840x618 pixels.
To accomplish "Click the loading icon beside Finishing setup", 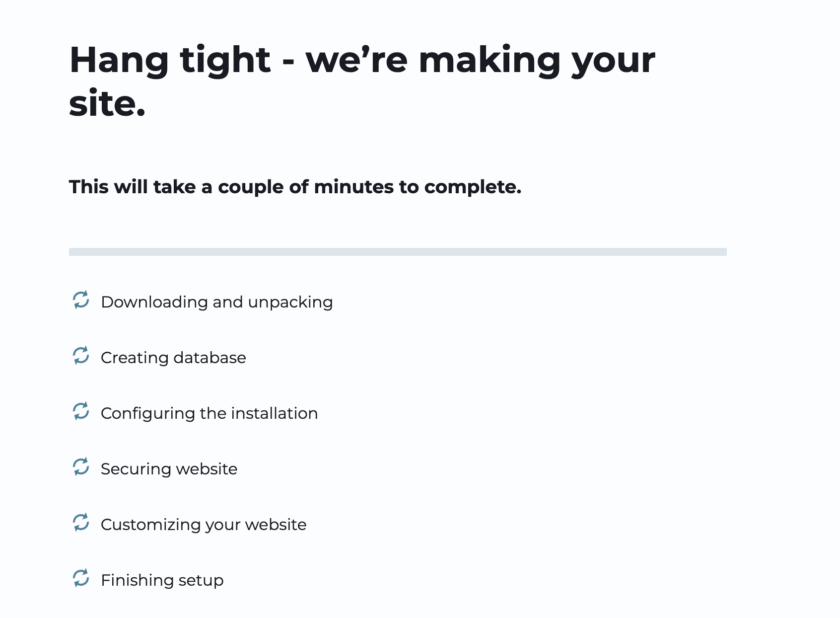I will pos(81,578).
